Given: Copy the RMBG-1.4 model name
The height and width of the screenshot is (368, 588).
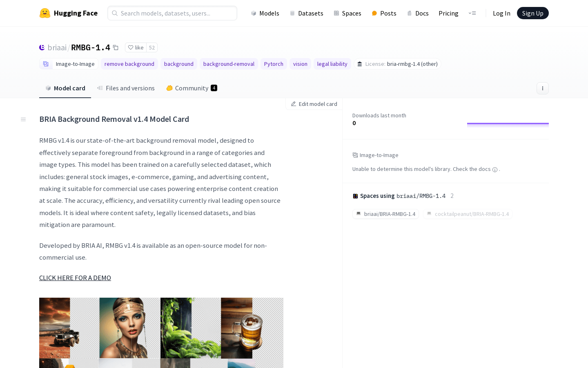Looking at the screenshot, I should [x=116, y=47].
